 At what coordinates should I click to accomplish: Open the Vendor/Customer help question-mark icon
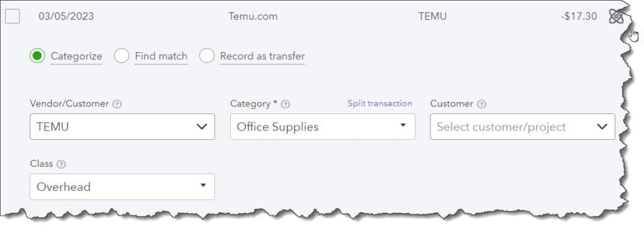[117, 105]
